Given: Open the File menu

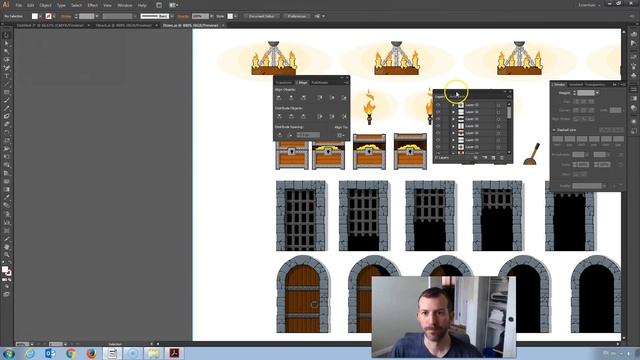Looking at the screenshot, I should pos(18,5).
